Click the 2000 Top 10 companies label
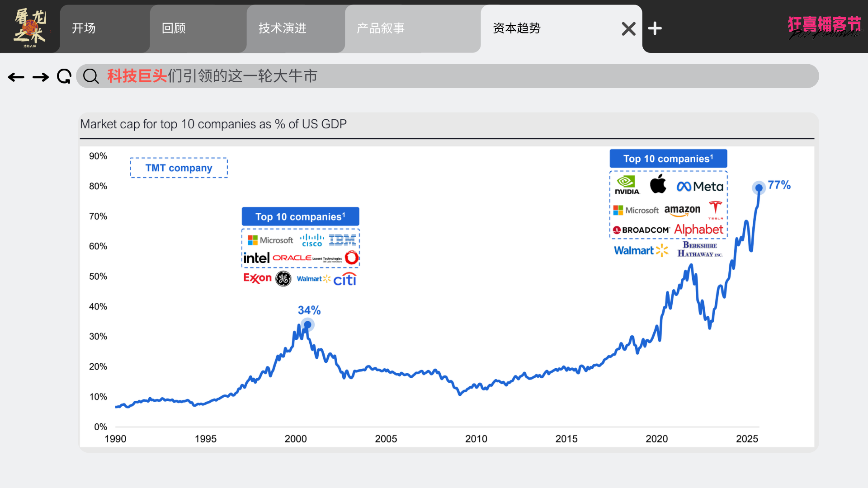The height and width of the screenshot is (488, 868). [300, 216]
